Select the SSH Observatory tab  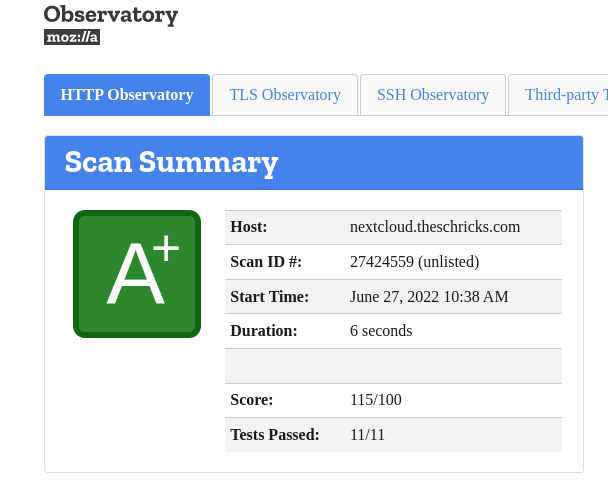(432, 95)
